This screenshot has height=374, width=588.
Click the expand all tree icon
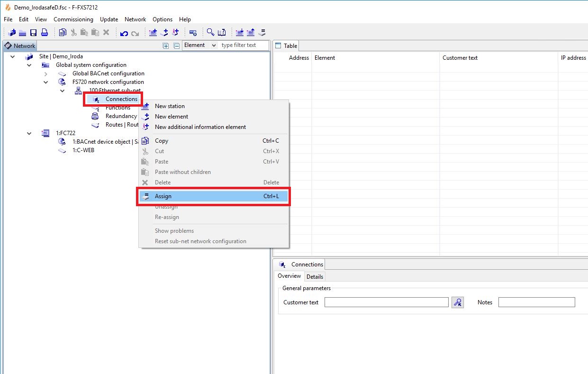166,46
